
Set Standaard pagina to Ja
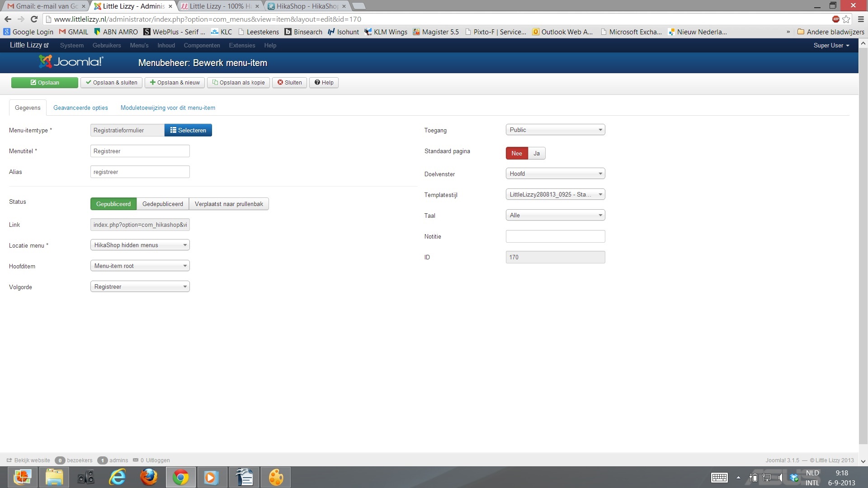point(537,153)
